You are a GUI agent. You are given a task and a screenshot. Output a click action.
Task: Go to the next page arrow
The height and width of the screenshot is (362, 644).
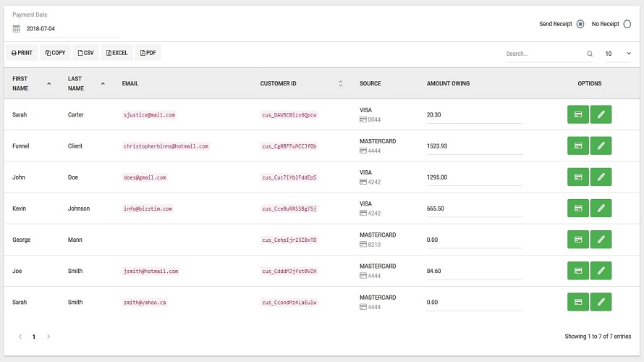point(48,337)
